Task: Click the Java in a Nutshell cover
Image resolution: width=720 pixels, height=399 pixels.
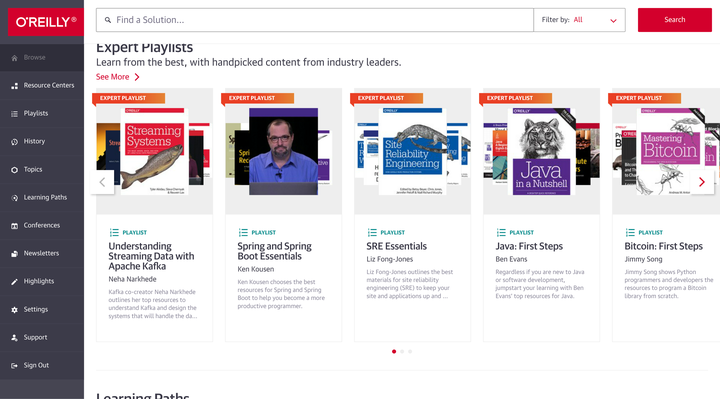Action: tap(541, 152)
